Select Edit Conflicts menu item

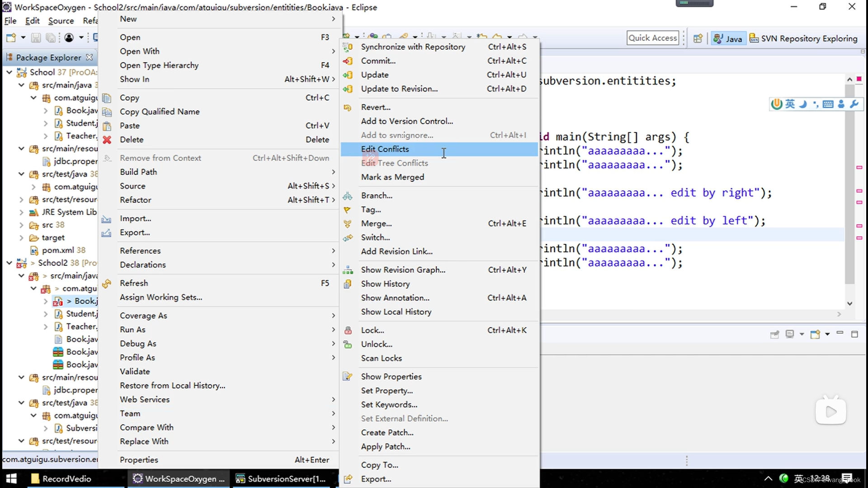pos(439,149)
